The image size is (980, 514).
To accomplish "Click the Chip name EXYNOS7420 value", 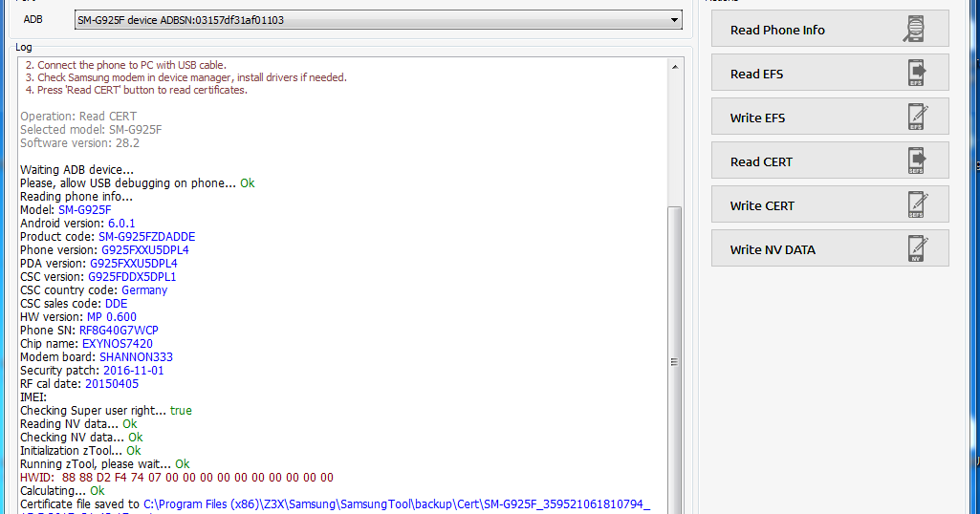I will coord(118,344).
